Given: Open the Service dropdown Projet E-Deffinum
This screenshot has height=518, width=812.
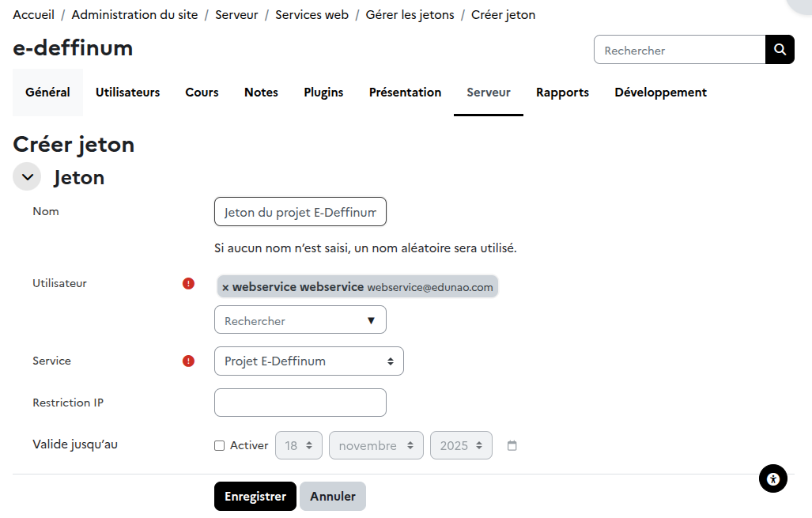Looking at the screenshot, I should (x=308, y=361).
